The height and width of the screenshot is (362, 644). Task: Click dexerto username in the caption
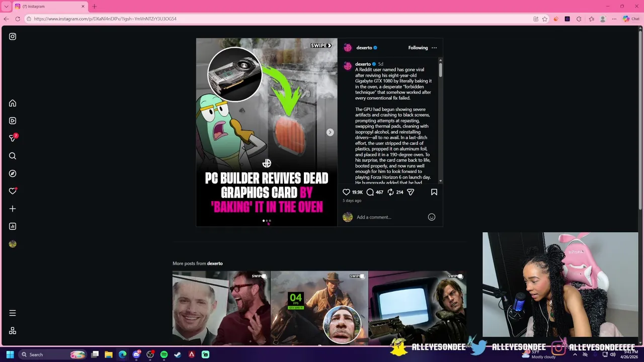pos(363,64)
